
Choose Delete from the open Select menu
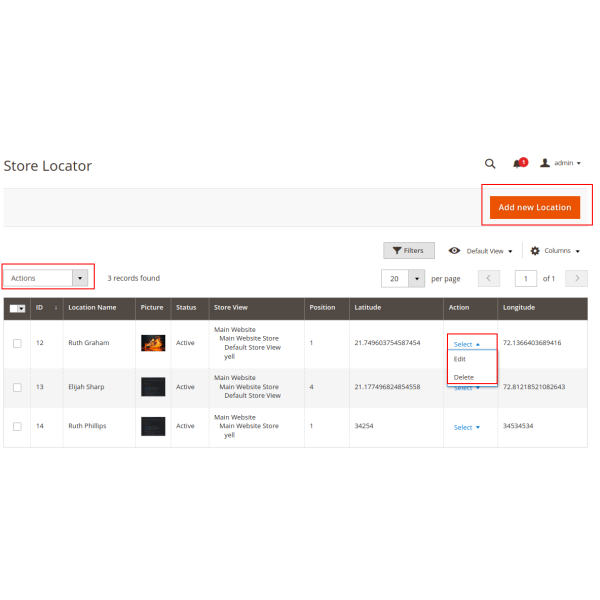click(464, 377)
